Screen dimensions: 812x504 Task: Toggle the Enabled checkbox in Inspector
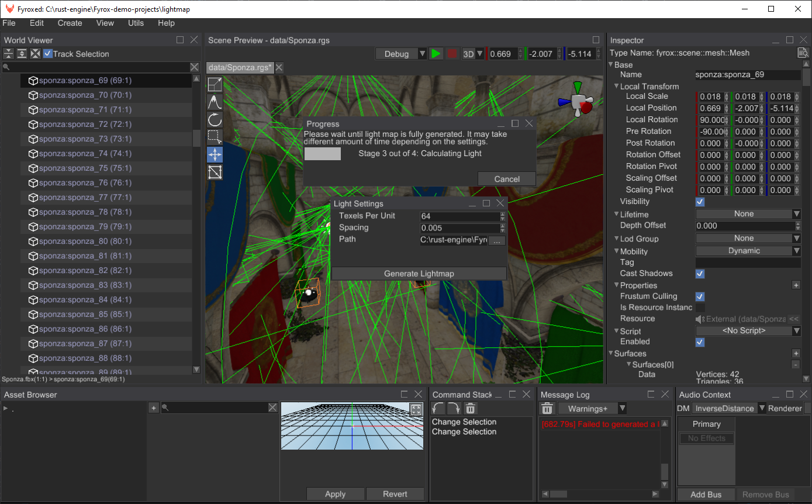(x=700, y=342)
